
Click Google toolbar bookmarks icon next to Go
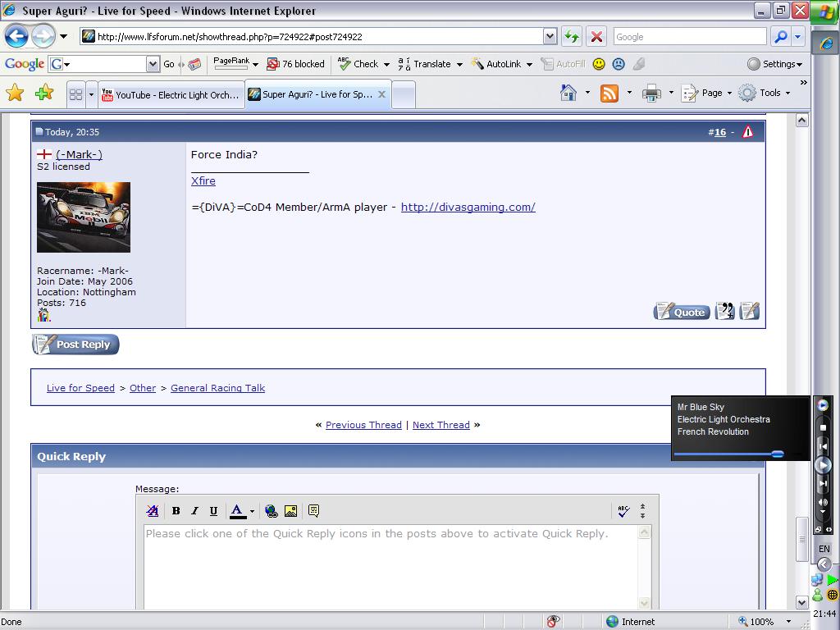point(194,64)
